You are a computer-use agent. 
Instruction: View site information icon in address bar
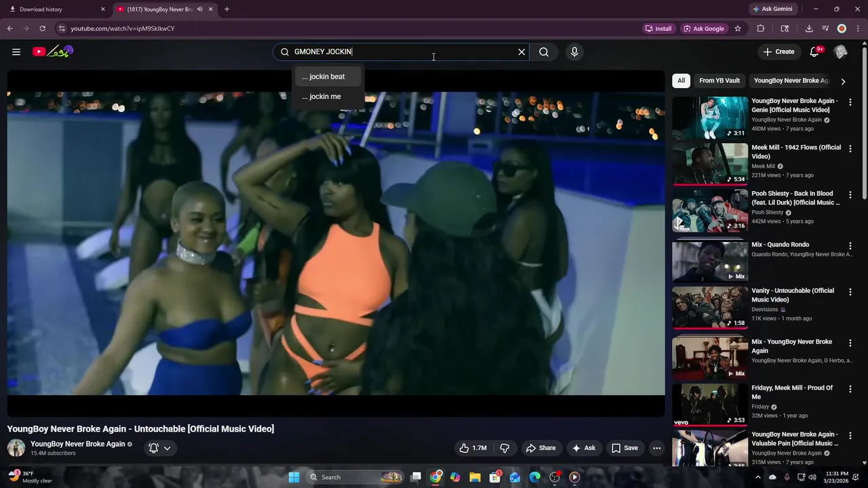[62, 28]
